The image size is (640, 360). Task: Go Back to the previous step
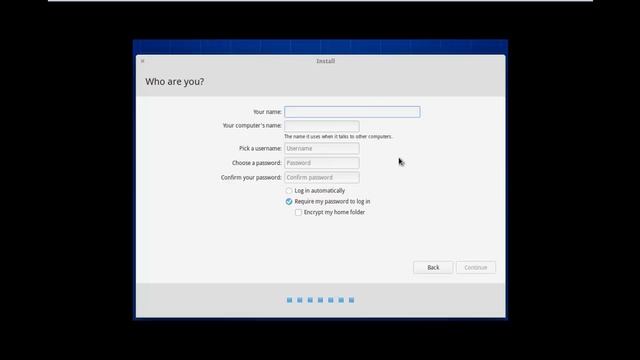[x=433, y=268]
